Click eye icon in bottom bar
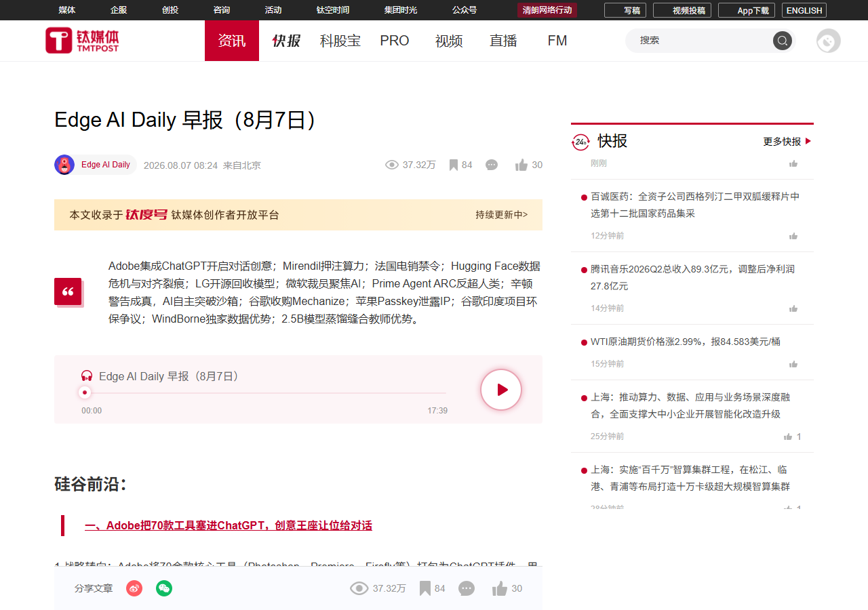This screenshot has height=610, width=868. point(359,588)
